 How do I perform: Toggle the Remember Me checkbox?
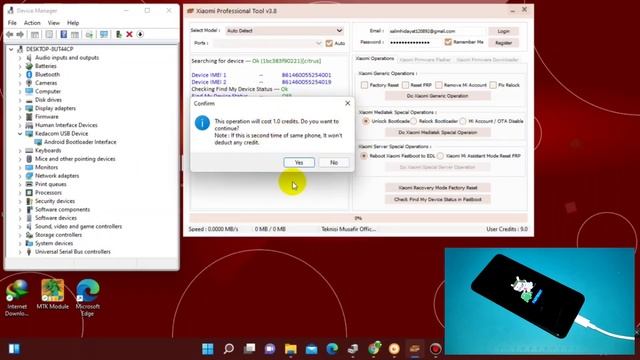pos(448,42)
